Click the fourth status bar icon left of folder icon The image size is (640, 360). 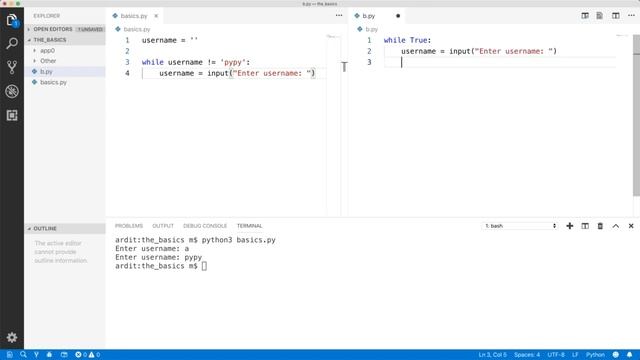click(x=49, y=355)
